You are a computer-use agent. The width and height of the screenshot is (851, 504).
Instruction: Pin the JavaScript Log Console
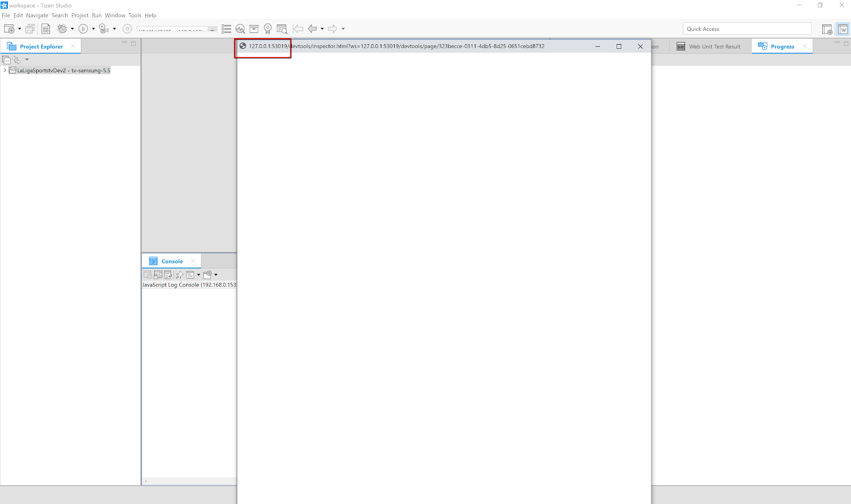coord(179,274)
